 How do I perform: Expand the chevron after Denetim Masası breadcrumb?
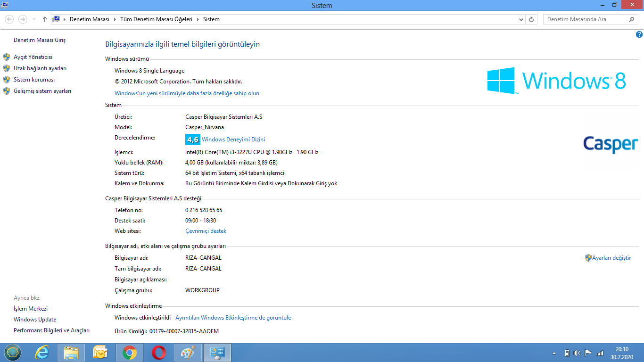point(114,19)
